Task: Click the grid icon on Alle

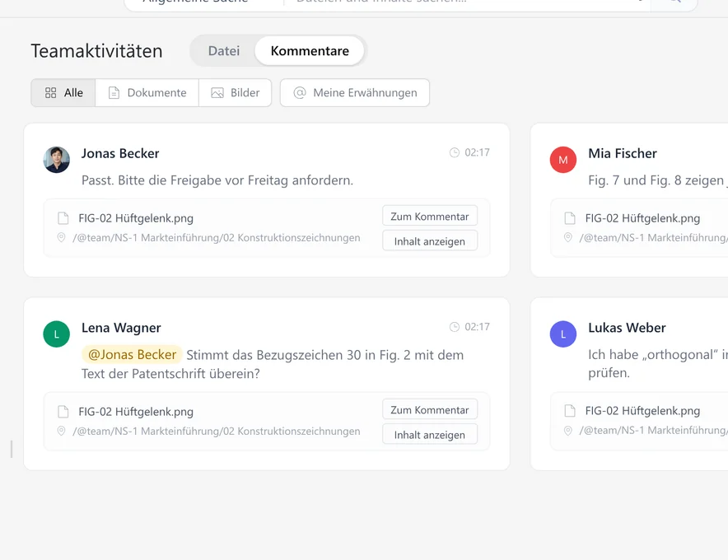Action: [x=50, y=93]
